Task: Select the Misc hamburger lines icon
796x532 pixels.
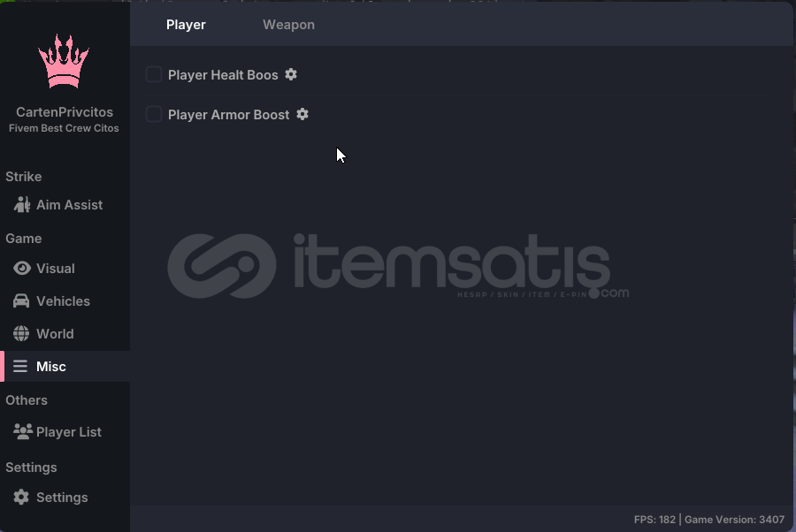Action: 20,366
